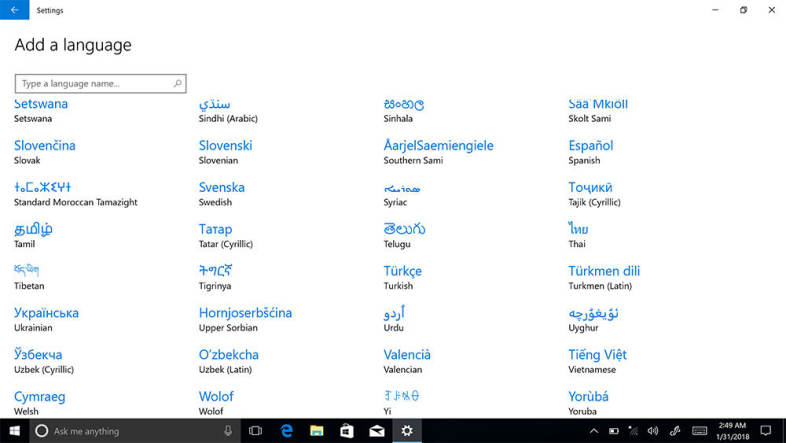Click the taskbar clock and date

[x=734, y=431]
